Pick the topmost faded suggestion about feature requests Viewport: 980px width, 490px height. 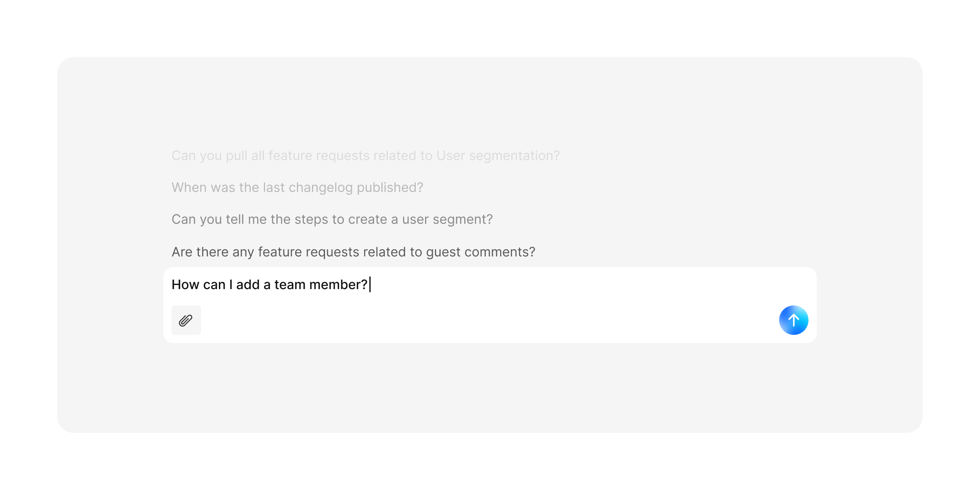(x=365, y=155)
